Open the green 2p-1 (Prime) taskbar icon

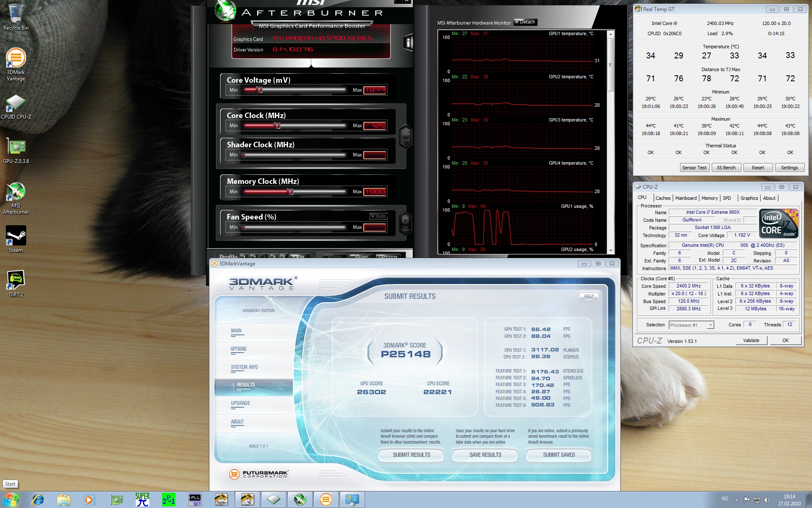[x=168, y=500]
